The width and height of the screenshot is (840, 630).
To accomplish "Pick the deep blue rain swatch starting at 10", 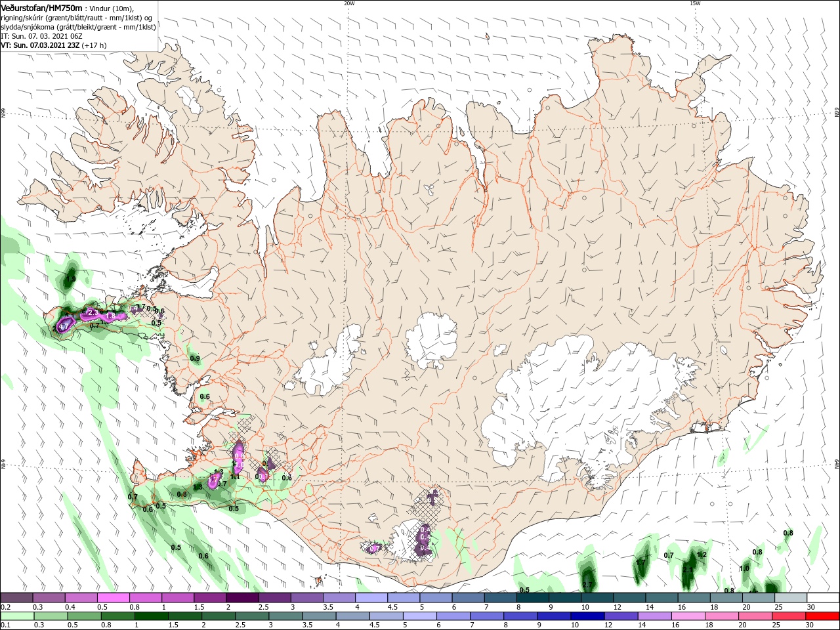I will click(x=588, y=616).
